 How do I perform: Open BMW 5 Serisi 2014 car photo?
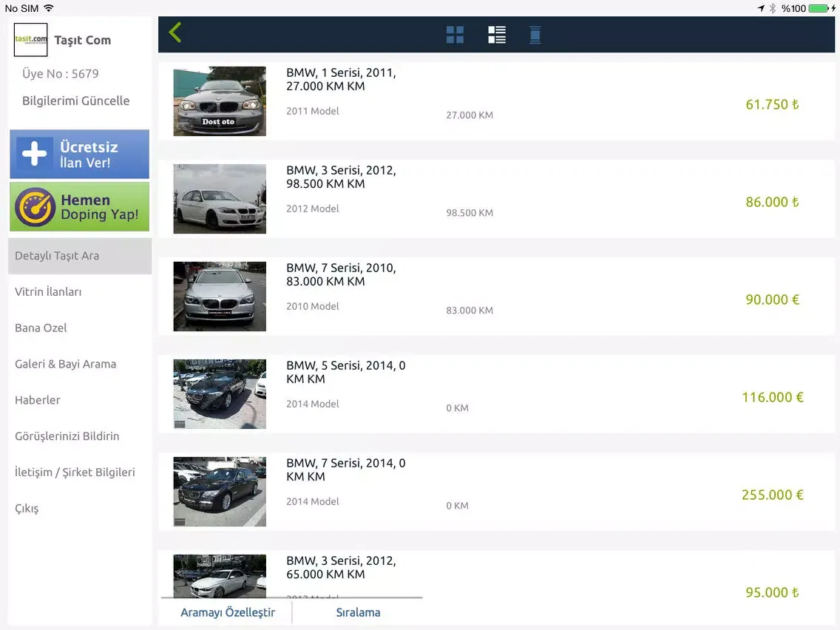pyautogui.click(x=220, y=393)
